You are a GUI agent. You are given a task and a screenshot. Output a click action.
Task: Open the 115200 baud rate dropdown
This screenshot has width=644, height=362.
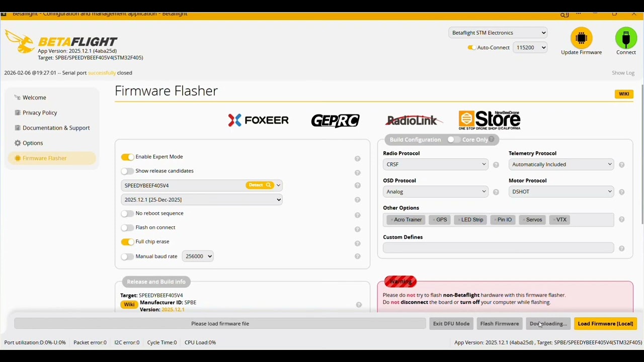[x=530, y=47]
